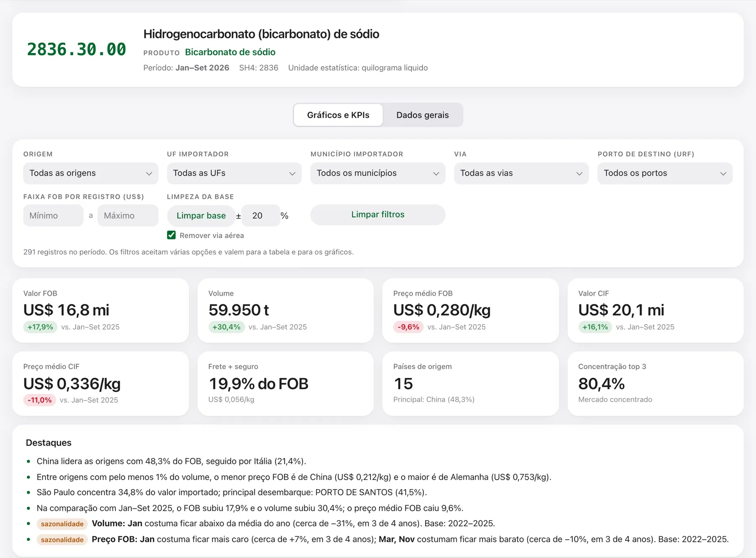The image size is (756, 558).
Task: Expand the Porto de Destino dropdown
Action: point(665,173)
